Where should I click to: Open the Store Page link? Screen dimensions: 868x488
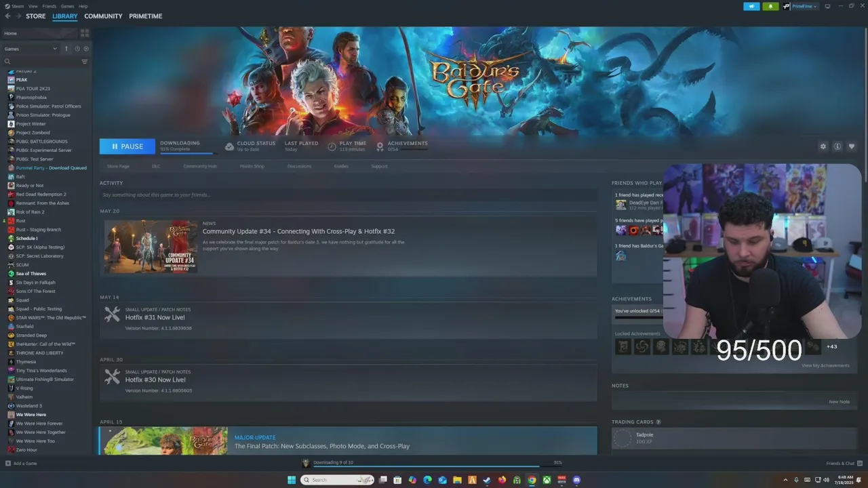(x=118, y=166)
